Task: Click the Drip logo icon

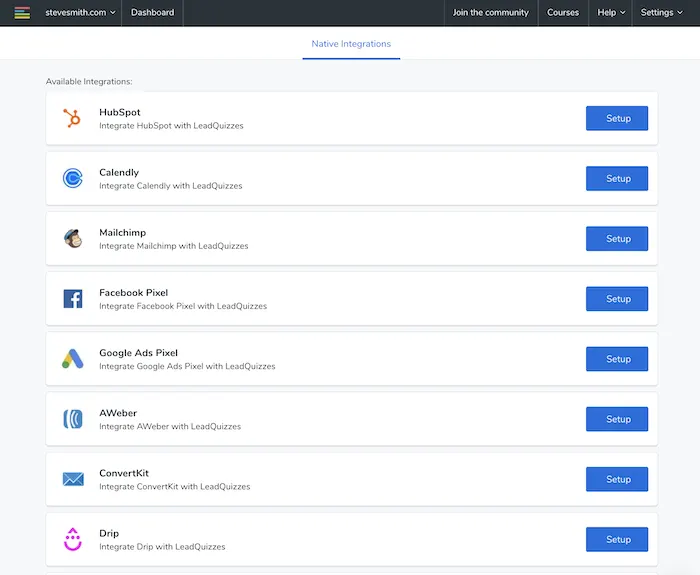Action: (x=73, y=539)
